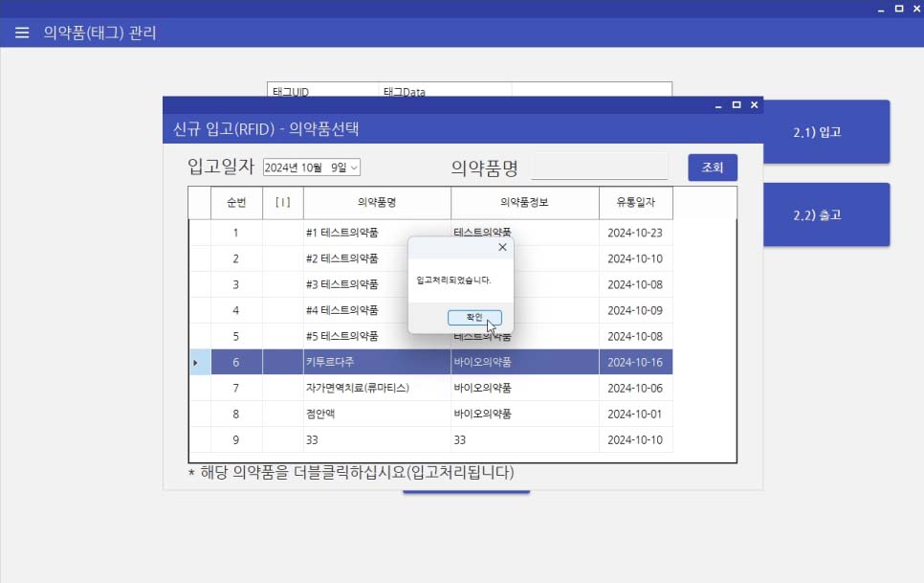
Task: Click date cell 2024-10-09
Action: pos(635,310)
